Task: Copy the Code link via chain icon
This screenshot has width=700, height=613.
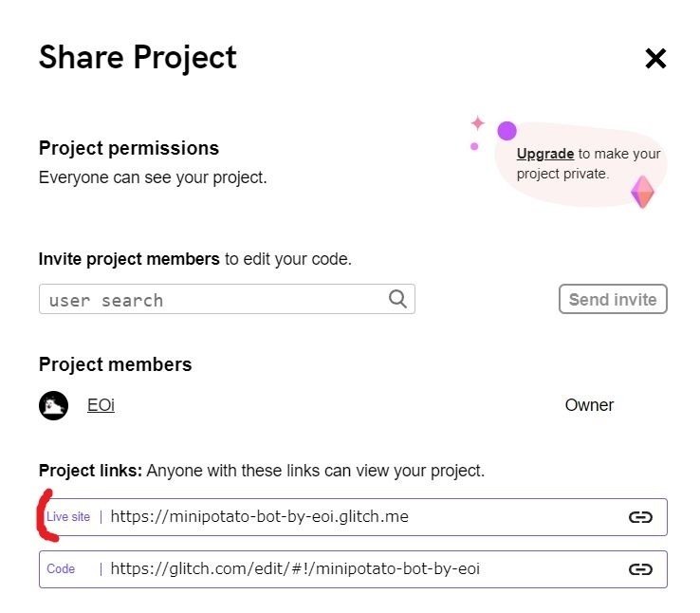Action: 640,569
